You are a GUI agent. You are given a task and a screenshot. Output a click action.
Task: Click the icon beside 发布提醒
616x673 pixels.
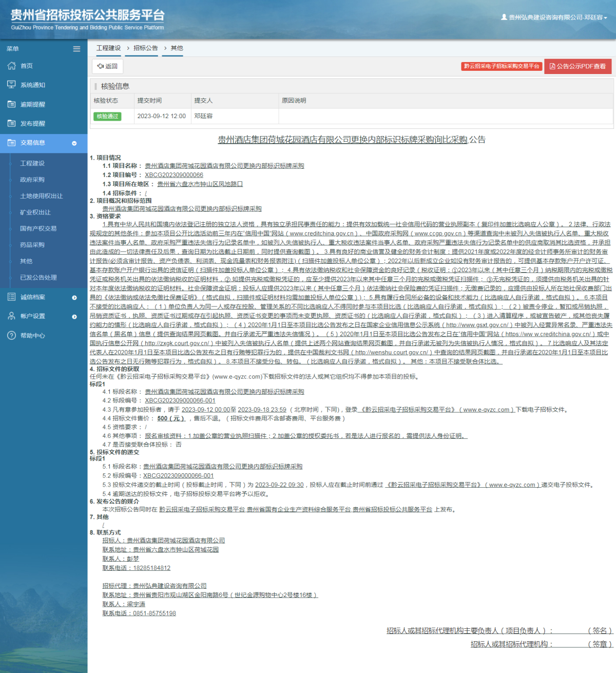(11, 123)
